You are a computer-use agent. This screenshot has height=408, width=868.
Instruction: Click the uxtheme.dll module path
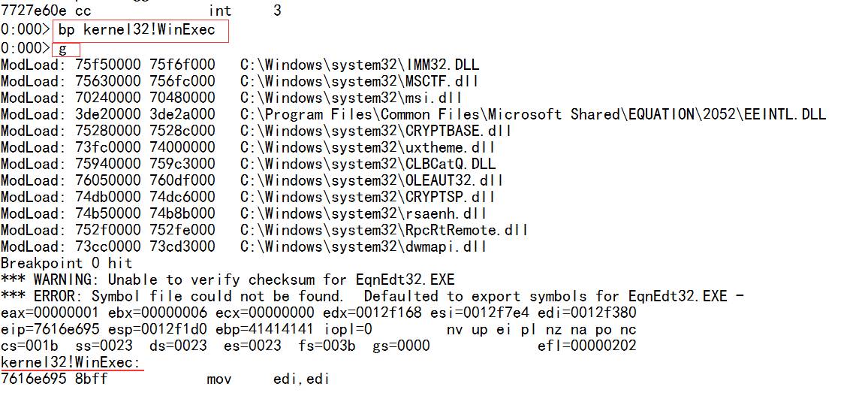363,147
